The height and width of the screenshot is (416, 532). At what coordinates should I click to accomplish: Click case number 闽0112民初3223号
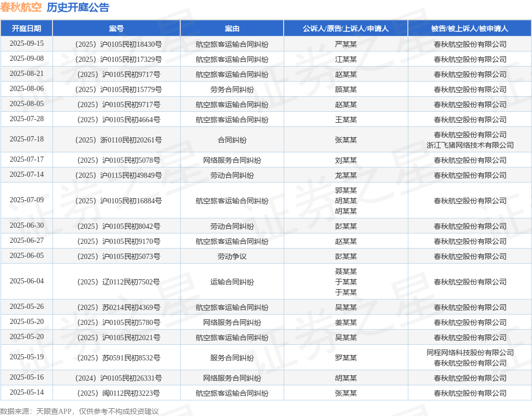tap(119, 393)
